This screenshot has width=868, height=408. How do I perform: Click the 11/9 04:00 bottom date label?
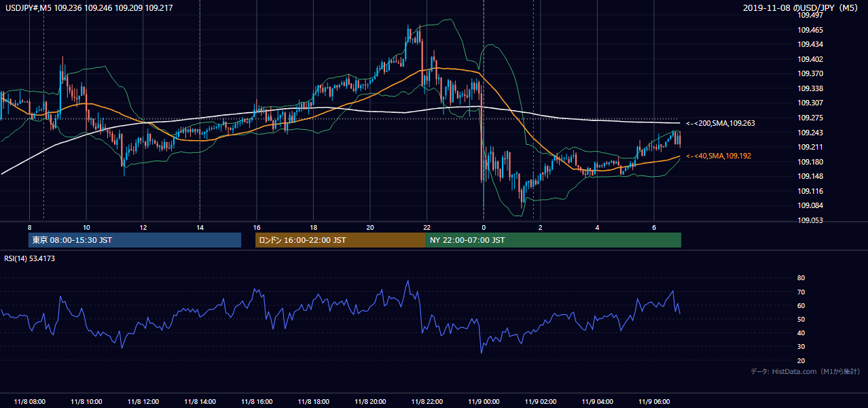597,401
